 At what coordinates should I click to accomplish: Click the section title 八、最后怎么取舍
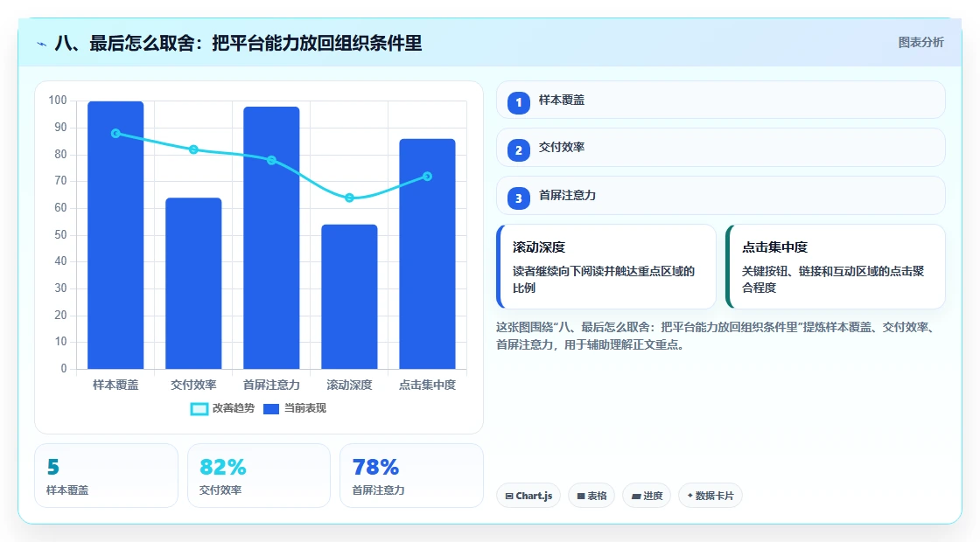(x=238, y=43)
